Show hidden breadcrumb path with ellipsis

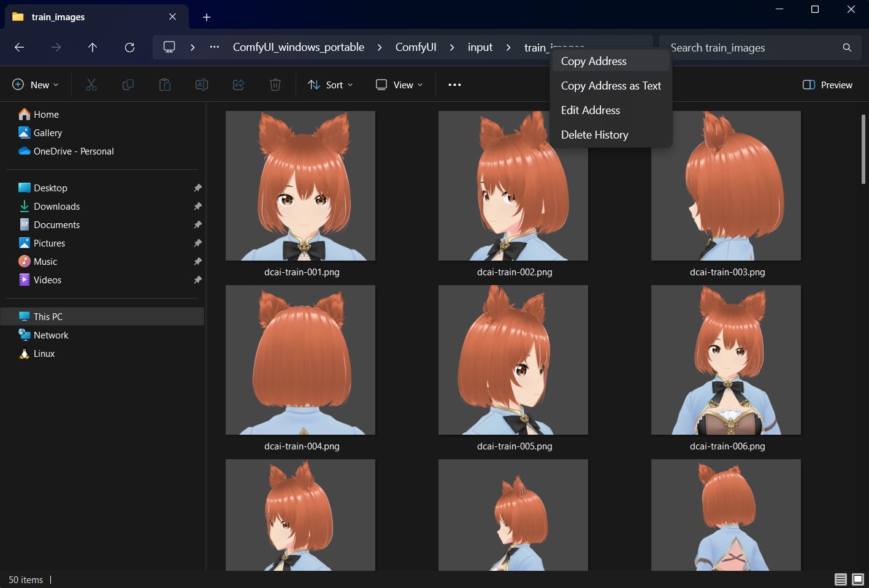(x=214, y=47)
